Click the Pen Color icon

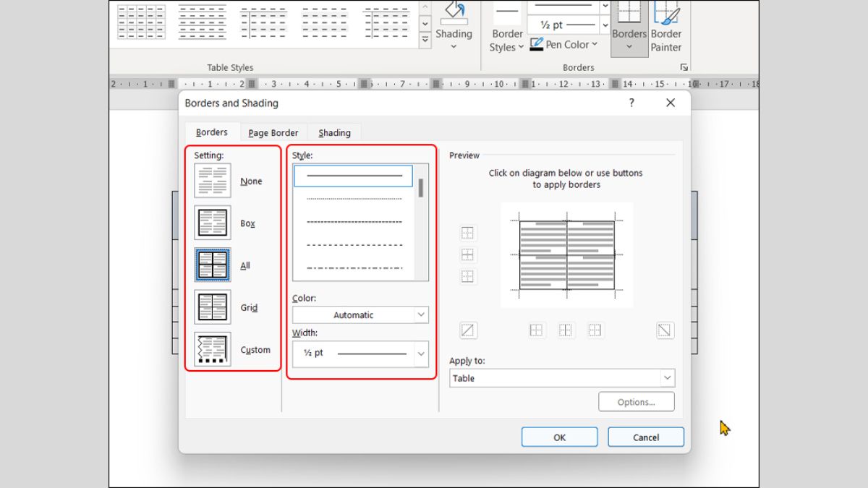tap(536, 44)
